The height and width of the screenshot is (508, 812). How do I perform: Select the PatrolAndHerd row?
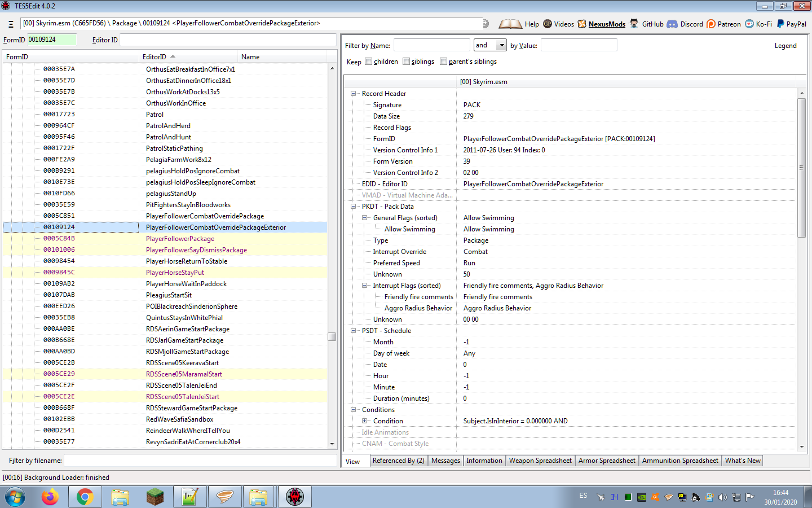165,126
